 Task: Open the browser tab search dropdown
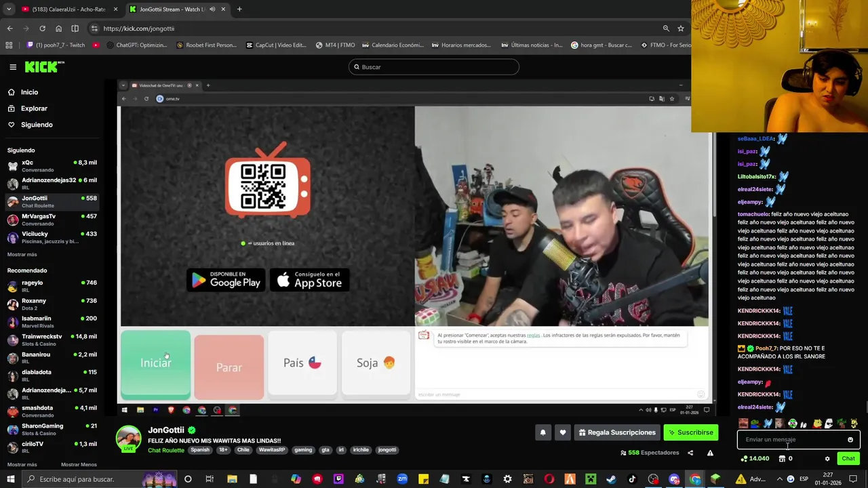point(9,9)
